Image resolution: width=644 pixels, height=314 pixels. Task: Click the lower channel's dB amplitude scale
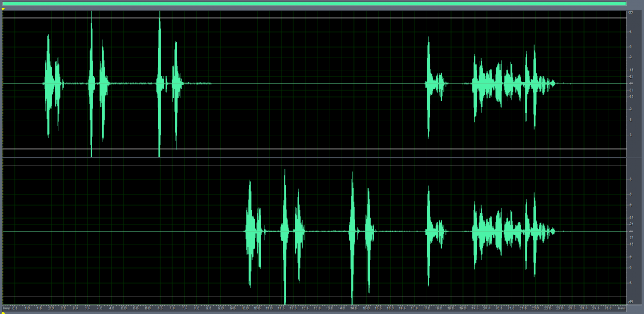tap(631, 231)
